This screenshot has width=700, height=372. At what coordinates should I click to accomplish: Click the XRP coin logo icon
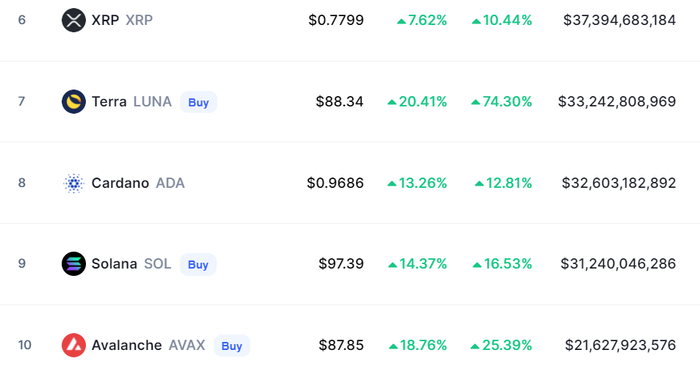(x=74, y=20)
